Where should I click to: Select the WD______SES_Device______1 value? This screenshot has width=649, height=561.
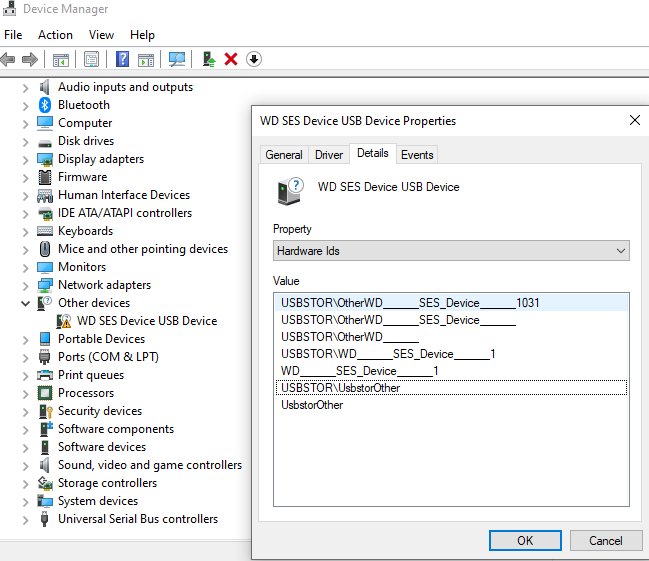click(x=451, y=371)
